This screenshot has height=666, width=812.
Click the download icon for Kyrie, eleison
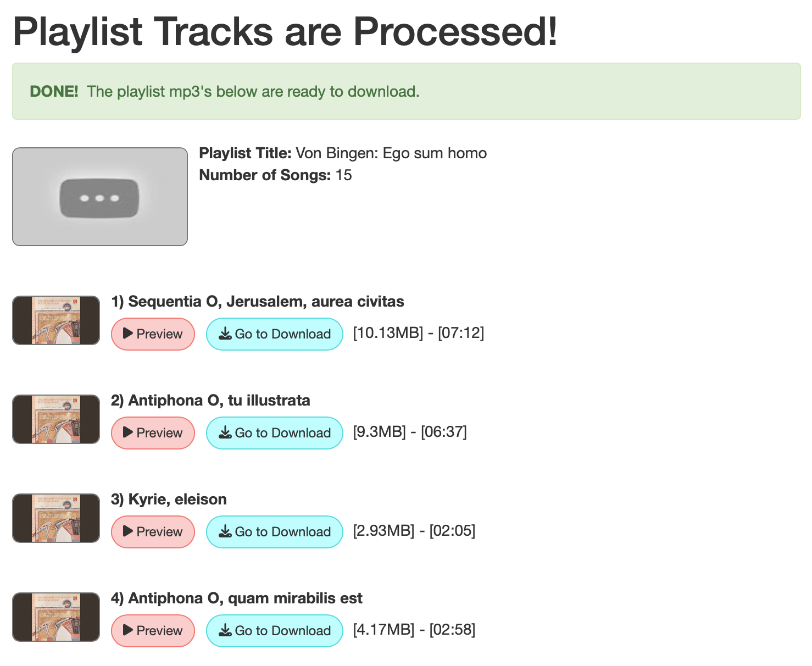click(x=225, y=531)
